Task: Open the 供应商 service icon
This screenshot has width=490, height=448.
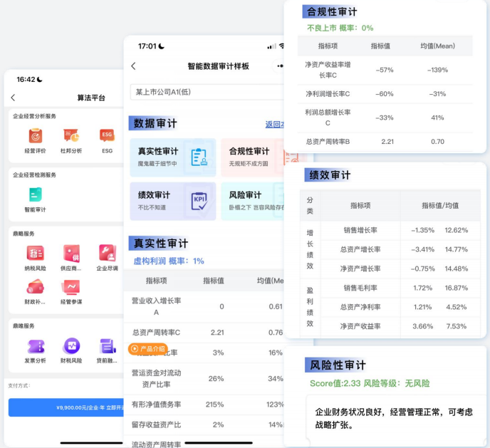Action: (71, 254)
